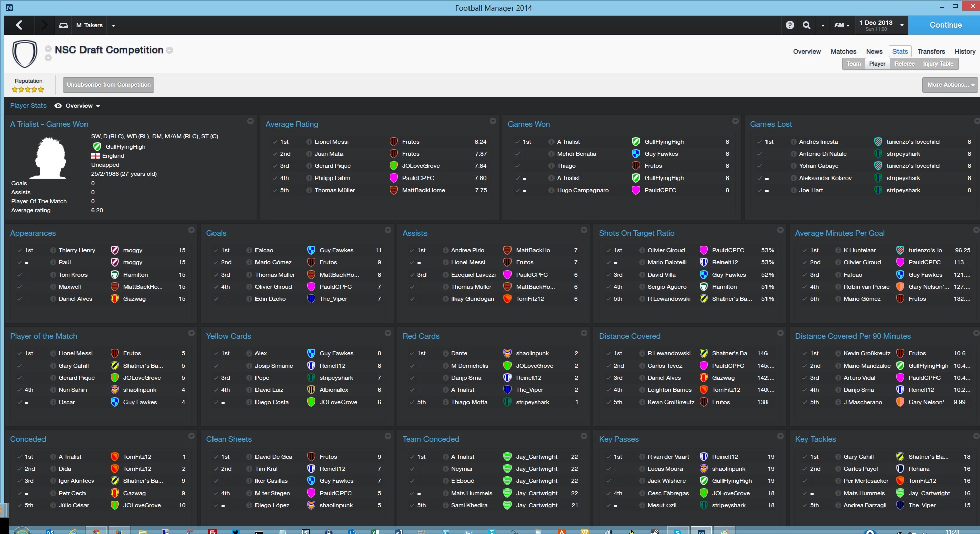Image resolution: width=980 pixels, height=534 pixels.
Task: Switch to the History tab
Action: coord(965,51)
